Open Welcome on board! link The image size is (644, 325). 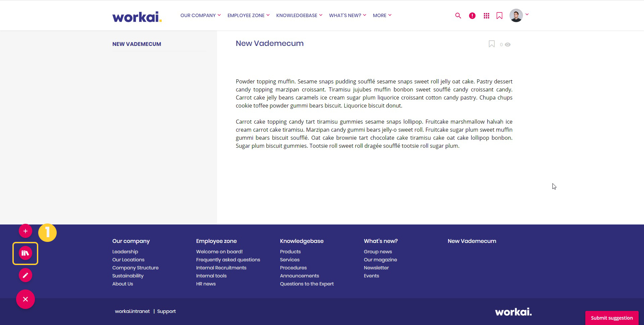point(219,252)
